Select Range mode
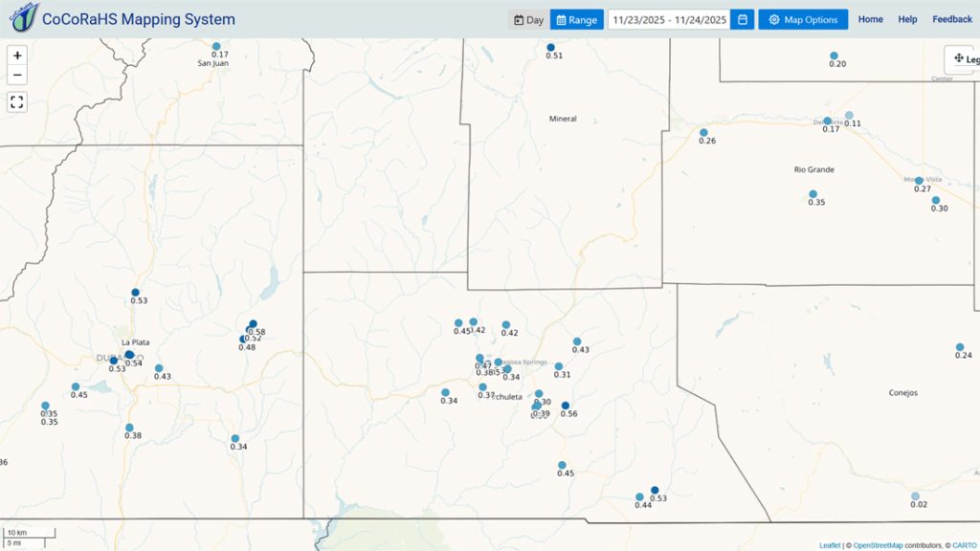The height and width of the screenshot is (551, 980). (x=577, y=19)
